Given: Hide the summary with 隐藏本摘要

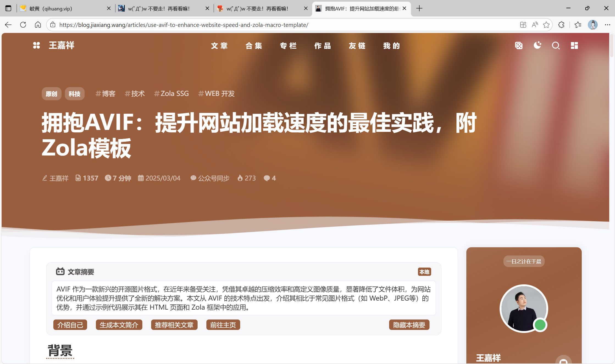Looking at the screenshot, I should click(x=409, y=325).
